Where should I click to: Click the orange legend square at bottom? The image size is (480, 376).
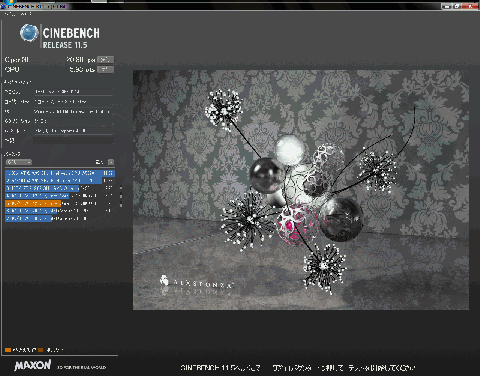[8, 350]
